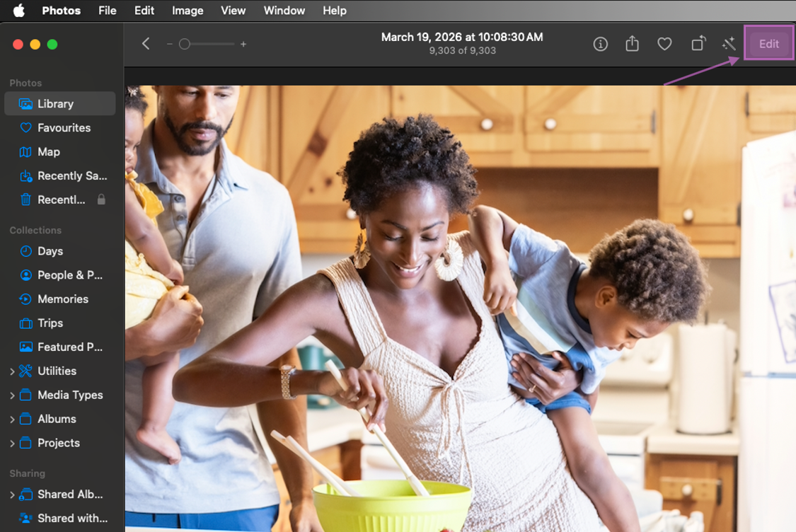
Task: Click the Trips suitcase icon
Action: [x=25, y=323]
